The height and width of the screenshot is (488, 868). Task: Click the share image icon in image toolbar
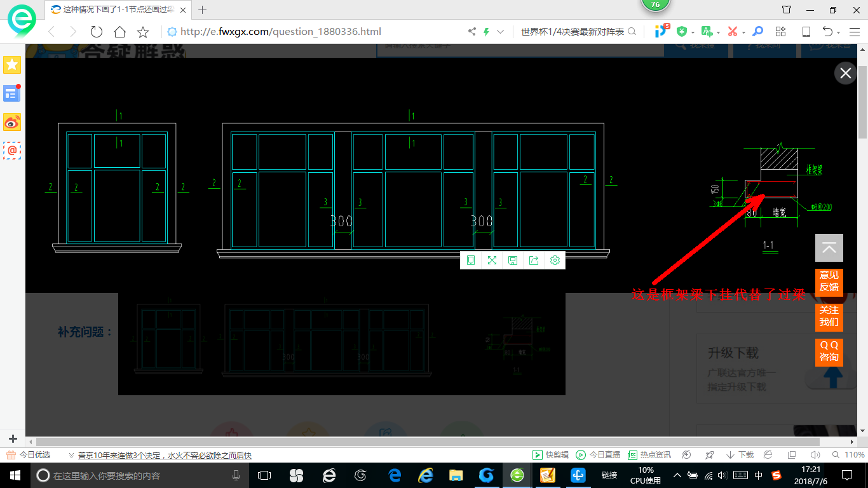[534, 261]
